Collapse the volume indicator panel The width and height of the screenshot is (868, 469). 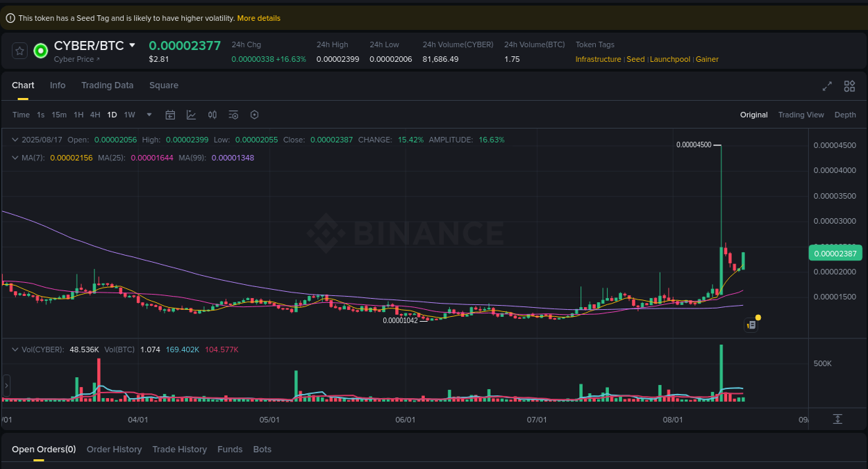point(15,349)
